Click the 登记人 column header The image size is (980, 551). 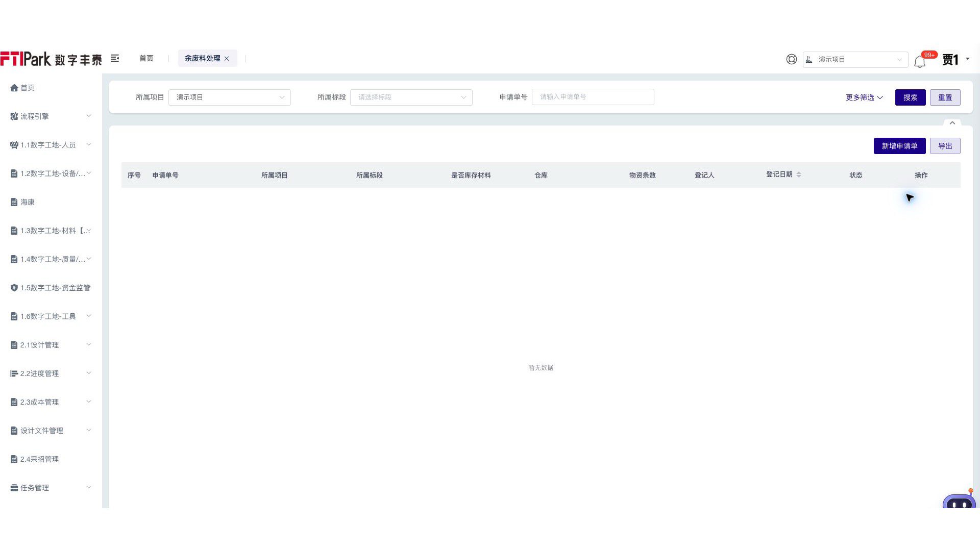[704, 175]
